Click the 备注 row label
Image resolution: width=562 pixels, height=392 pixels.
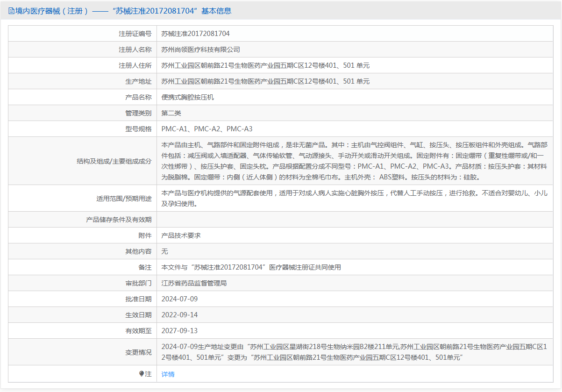(145, 267)
